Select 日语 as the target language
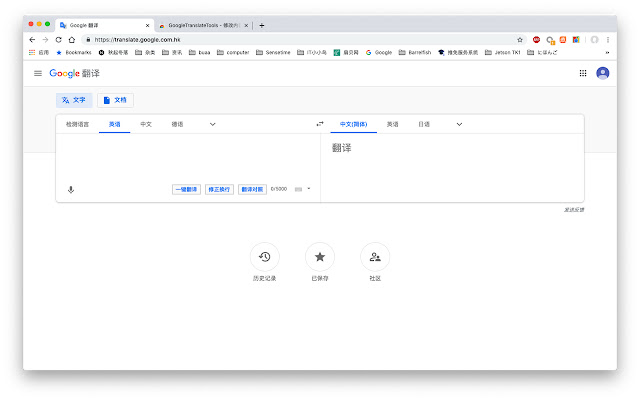 (x=424, y=124)
